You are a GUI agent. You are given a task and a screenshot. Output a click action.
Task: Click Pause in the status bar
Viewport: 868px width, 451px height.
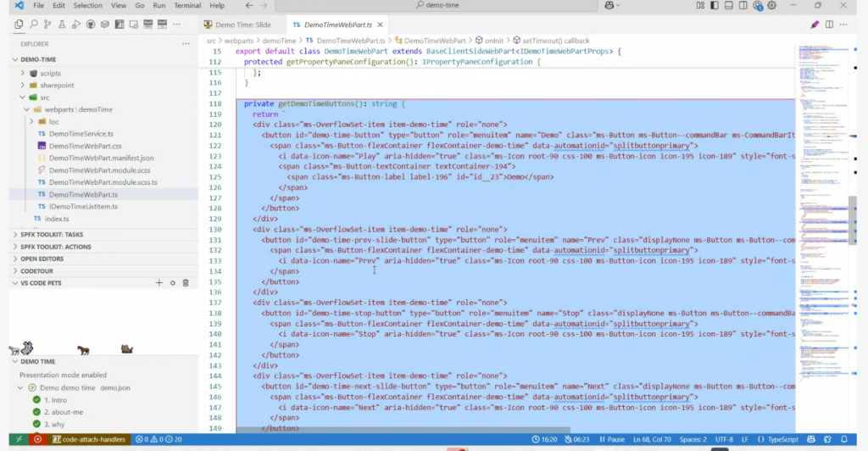tap(612, 439)
